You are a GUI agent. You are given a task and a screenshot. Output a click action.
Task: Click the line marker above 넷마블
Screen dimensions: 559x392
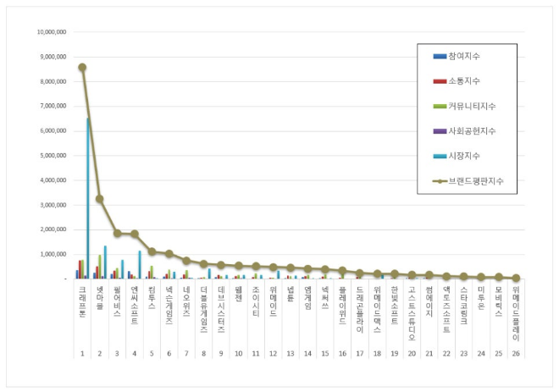[99, 199]
